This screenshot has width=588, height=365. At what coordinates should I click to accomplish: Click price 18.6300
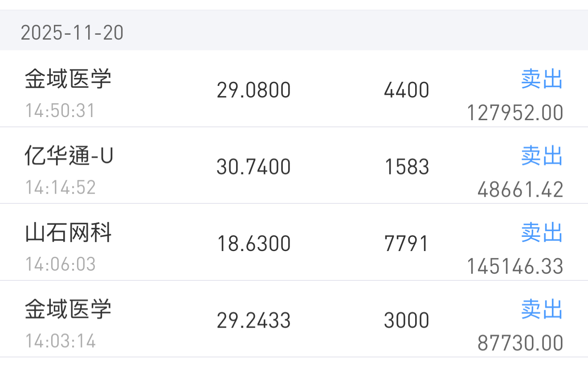click(253, 244)
